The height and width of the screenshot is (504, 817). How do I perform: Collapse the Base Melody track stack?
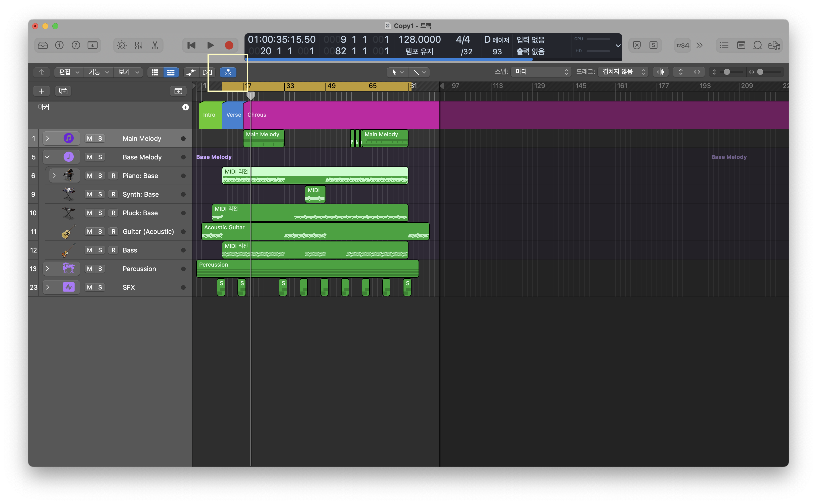tap(47, 157)
